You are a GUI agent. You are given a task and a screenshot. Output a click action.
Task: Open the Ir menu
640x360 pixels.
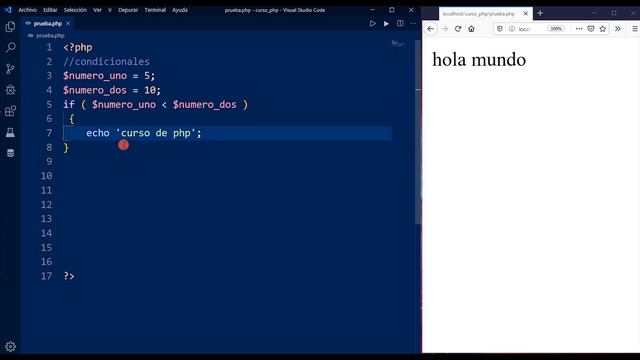point(110,10)
